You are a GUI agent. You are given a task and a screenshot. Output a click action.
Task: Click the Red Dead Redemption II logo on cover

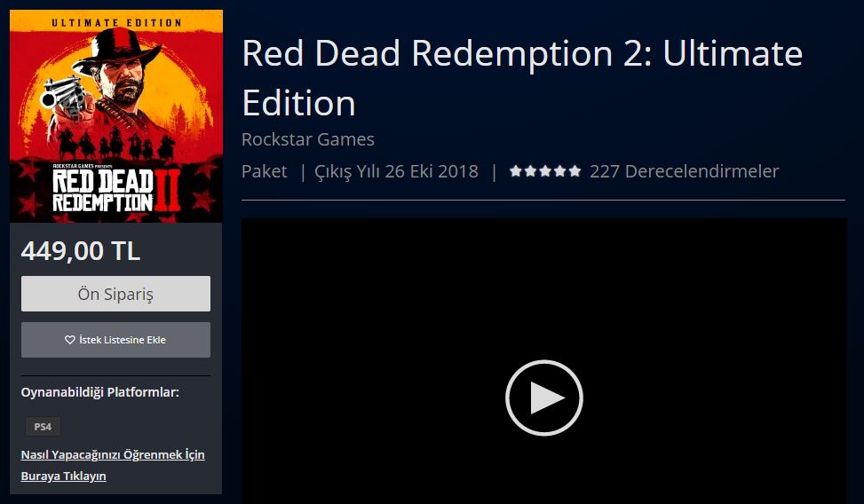(116, 188)
